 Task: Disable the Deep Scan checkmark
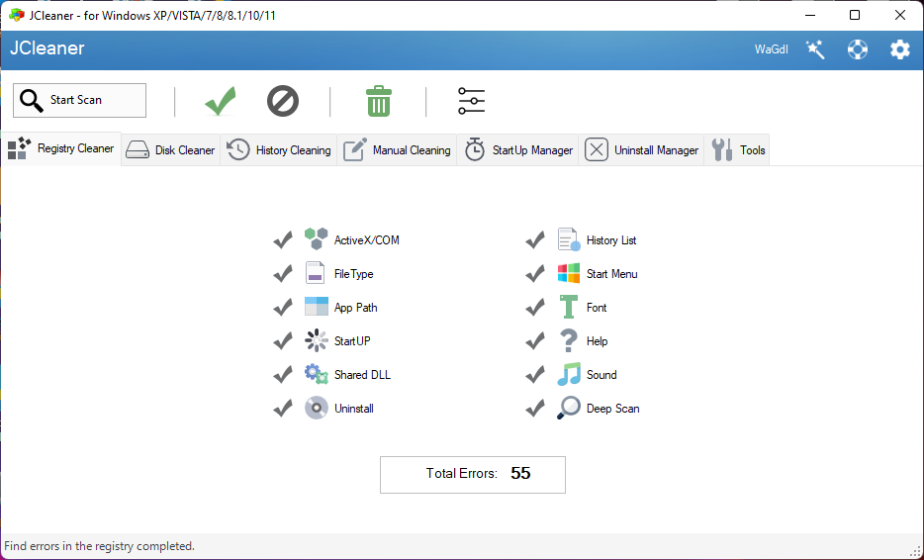click(535, 408)
